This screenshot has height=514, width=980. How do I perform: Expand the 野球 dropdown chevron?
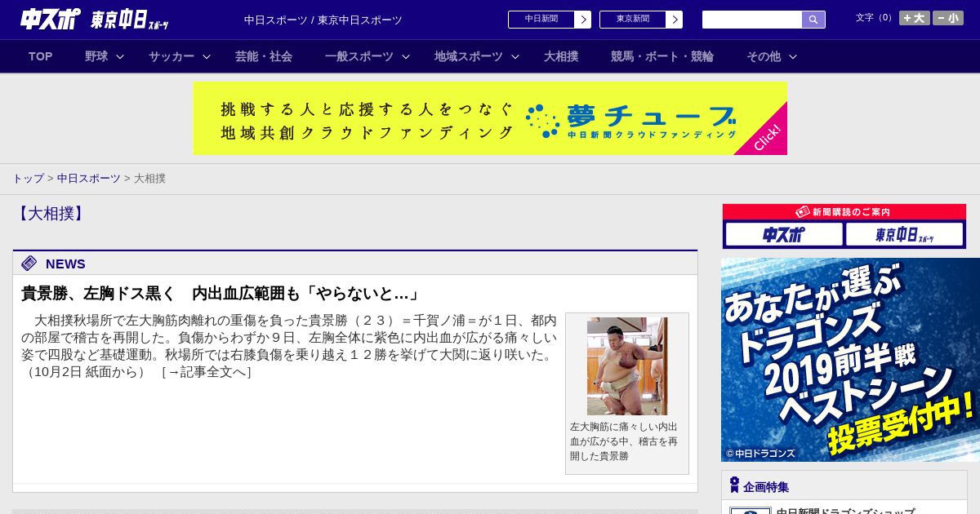[x=120, y=56]
